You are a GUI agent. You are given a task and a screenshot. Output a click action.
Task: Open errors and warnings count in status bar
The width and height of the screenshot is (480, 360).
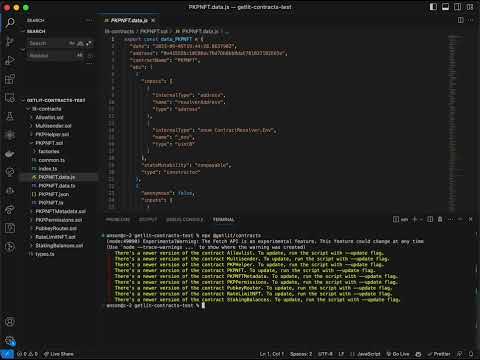(27, 354)
